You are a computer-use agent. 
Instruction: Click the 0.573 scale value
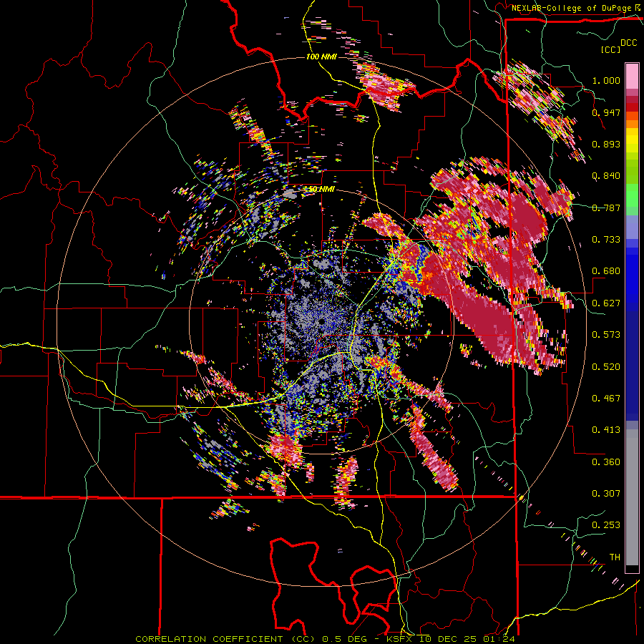606,335
